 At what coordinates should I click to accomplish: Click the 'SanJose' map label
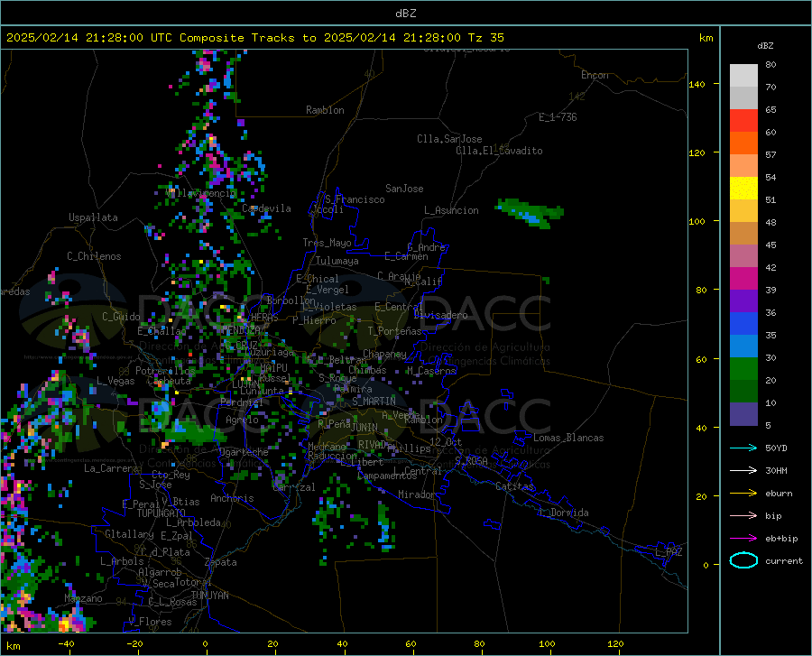tap(404, 189)
